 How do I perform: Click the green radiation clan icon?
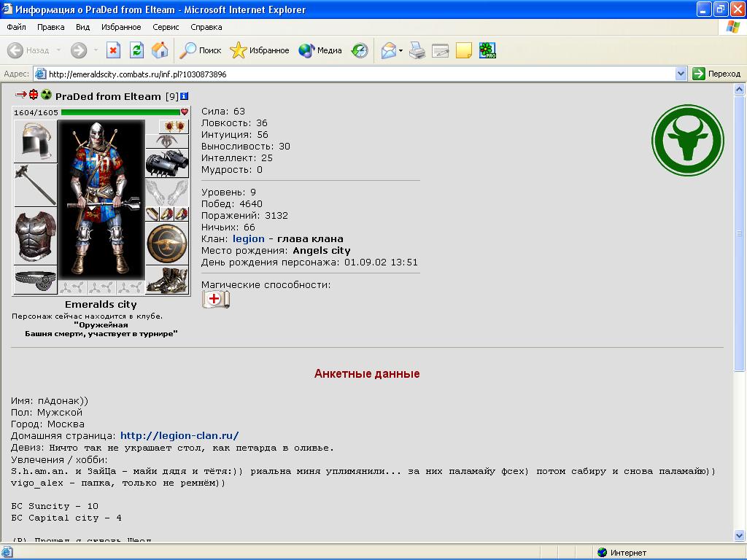[x=46, y=94]
